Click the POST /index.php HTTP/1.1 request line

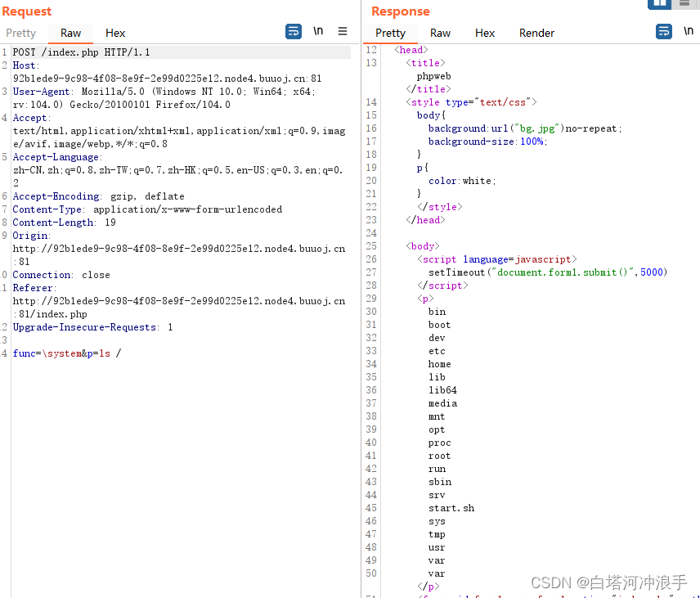pos(81,52)
